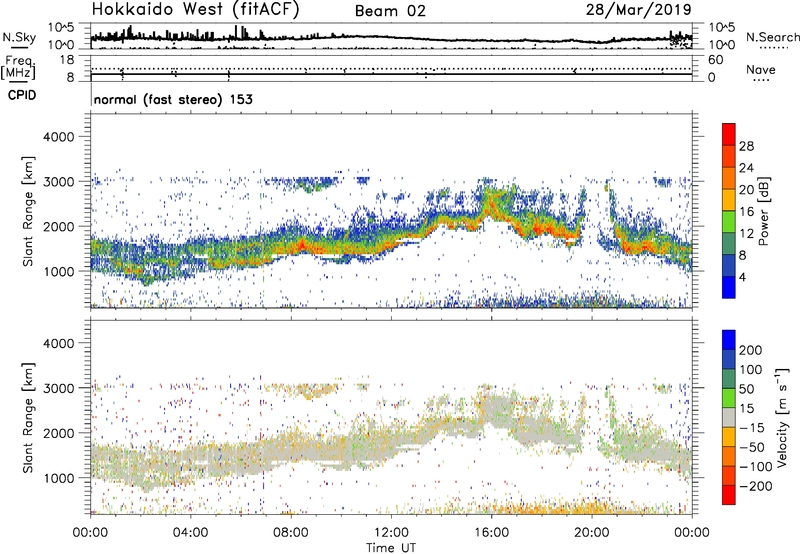Click the '08:00' time tick label
Screen dimensions: 800x554
(291, 533)
